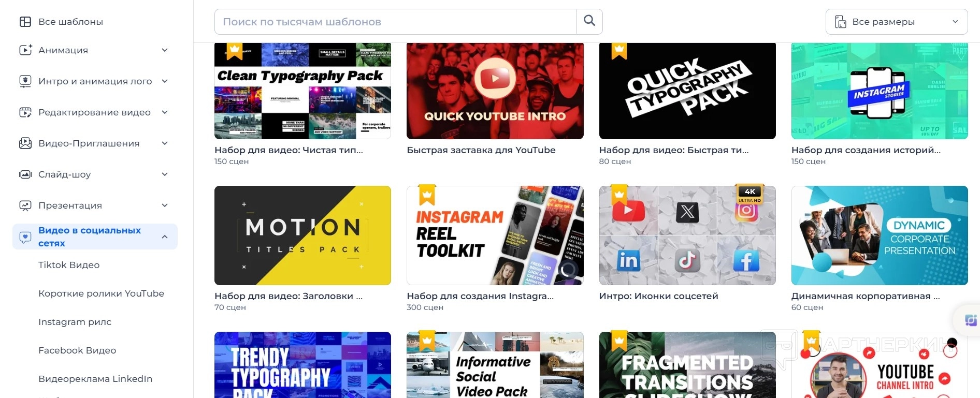Image resolution: width=980 pixels, height=398 pixels.
Task: Click premium crown on Instagram Reel Toolkit
Action: click(x=427, y=195)
